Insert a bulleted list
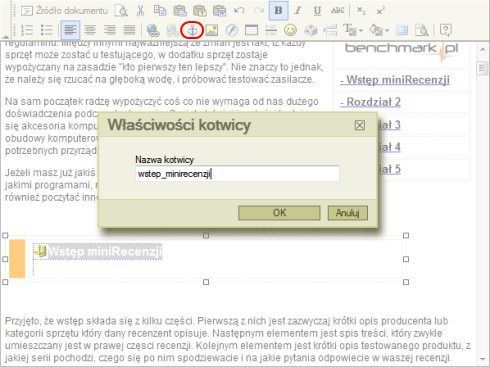The height and width of the screenshot is (367, 490). tap(47, 30)
